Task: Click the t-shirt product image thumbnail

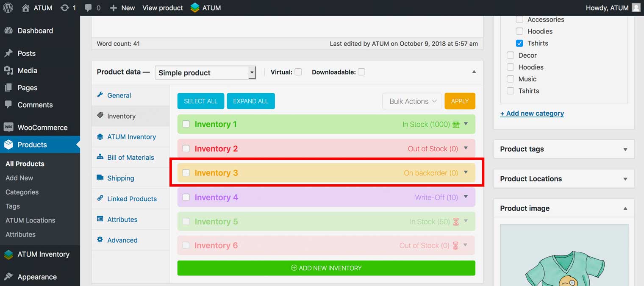Action: [564, 263]
